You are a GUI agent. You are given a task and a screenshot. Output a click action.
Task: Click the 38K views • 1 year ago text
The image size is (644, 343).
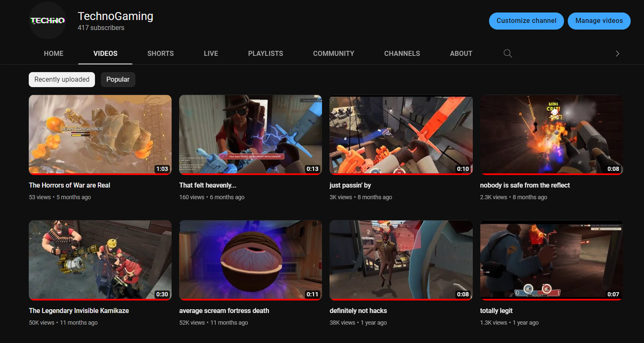click(x=358, y=323)
